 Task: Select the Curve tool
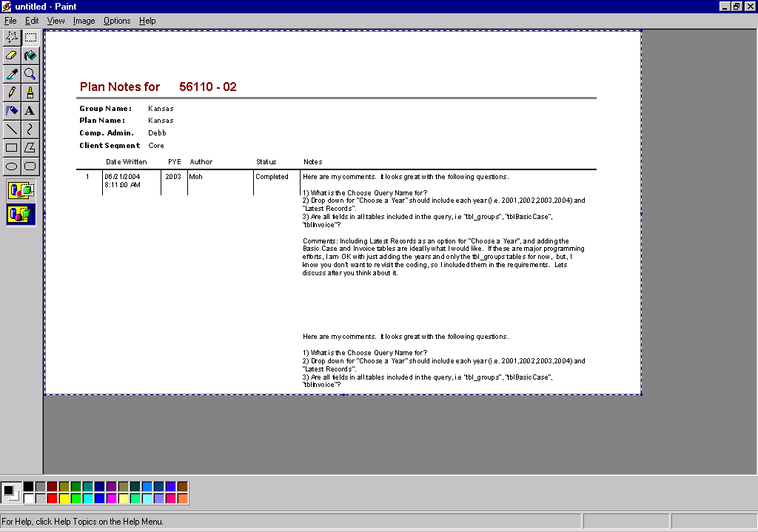(x=30, y=129)
